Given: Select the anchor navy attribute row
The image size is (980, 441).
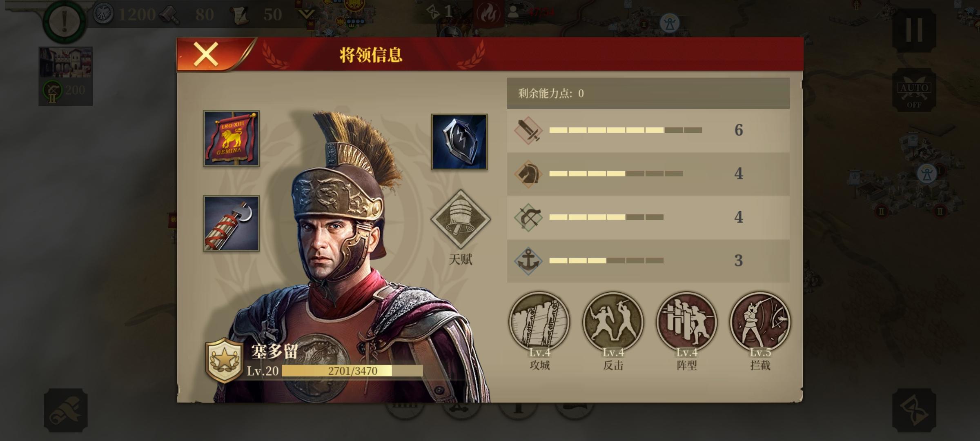Looking at the screenshot, I should click(x=648, y=261).
